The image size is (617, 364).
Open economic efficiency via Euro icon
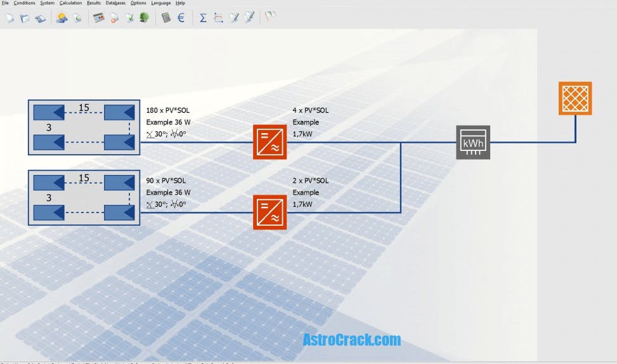[x=181, y=18]
